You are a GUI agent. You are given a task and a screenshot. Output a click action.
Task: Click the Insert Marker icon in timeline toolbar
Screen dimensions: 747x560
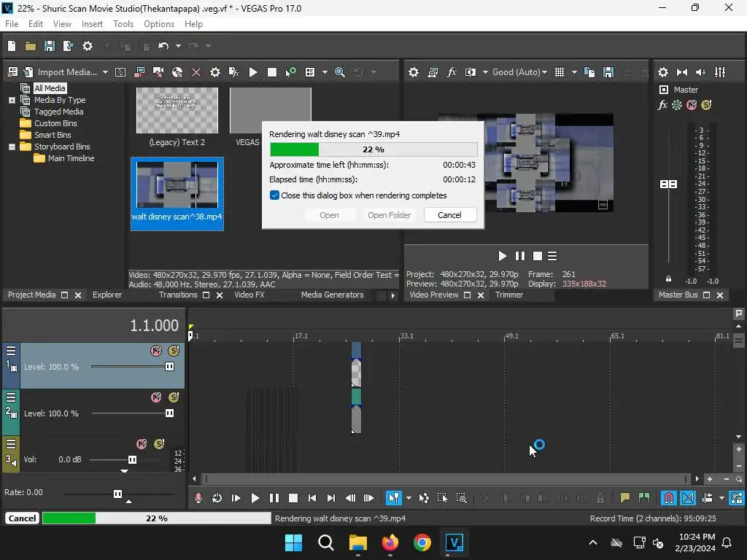[x=625, y=498]
